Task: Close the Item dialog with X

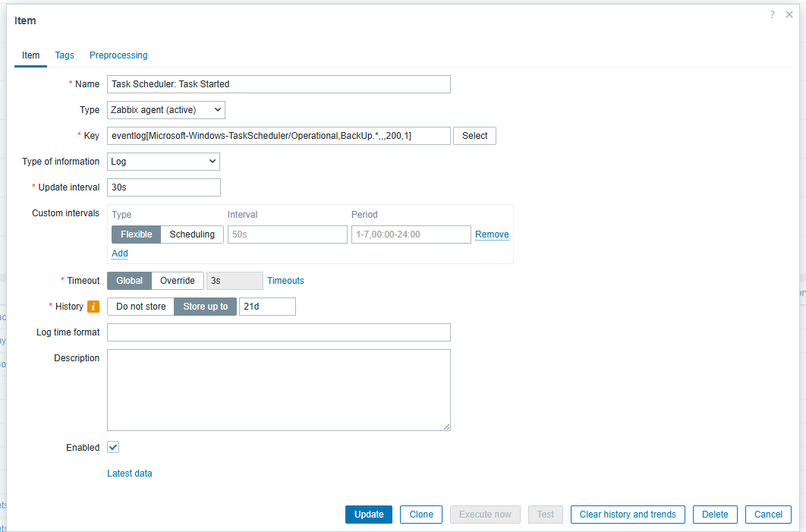Action: [789, 14]
